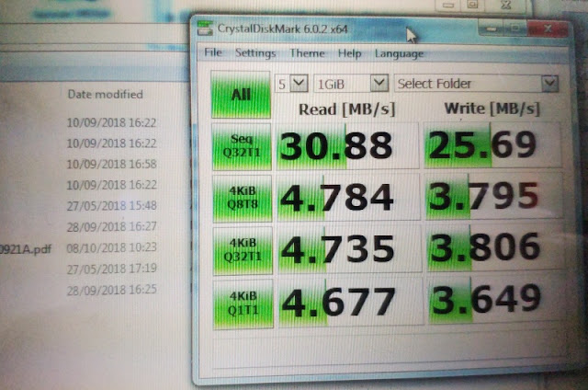Select Explorer file dated 28/09/2018 16:25
The width and height of the screenshot is (588, 390).
(111, 290)
